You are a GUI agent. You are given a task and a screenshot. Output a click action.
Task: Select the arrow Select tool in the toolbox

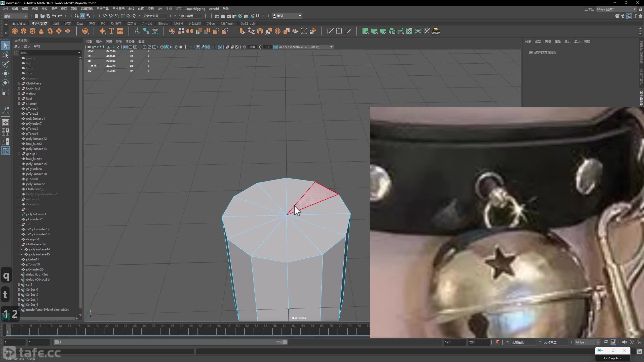(6, 46)
